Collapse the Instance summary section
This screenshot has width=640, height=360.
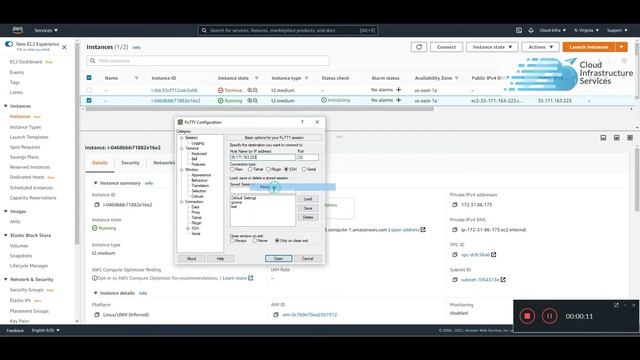tap(96, 183)
